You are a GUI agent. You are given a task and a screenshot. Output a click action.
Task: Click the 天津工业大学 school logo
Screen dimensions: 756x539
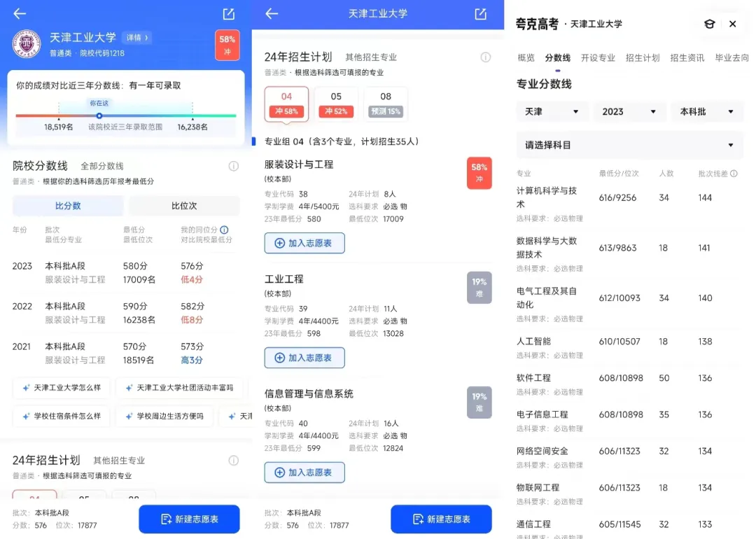tap(27, 44)
